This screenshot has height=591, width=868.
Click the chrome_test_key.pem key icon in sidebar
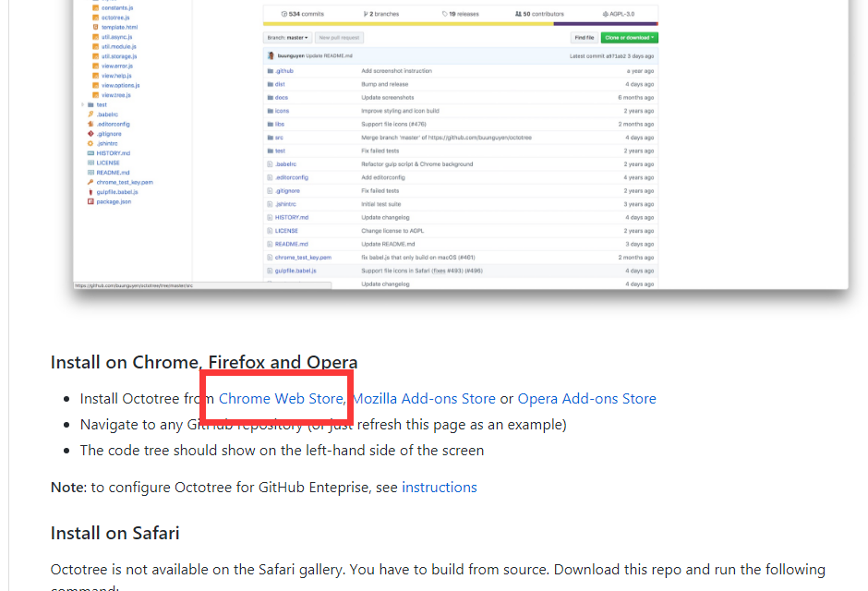[x=90, y=182]
